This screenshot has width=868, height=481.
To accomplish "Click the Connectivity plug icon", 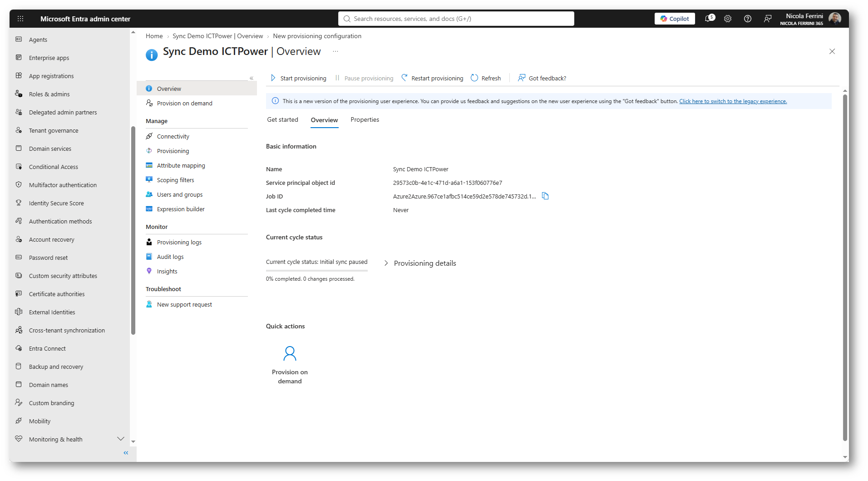I will pos(149,136).
